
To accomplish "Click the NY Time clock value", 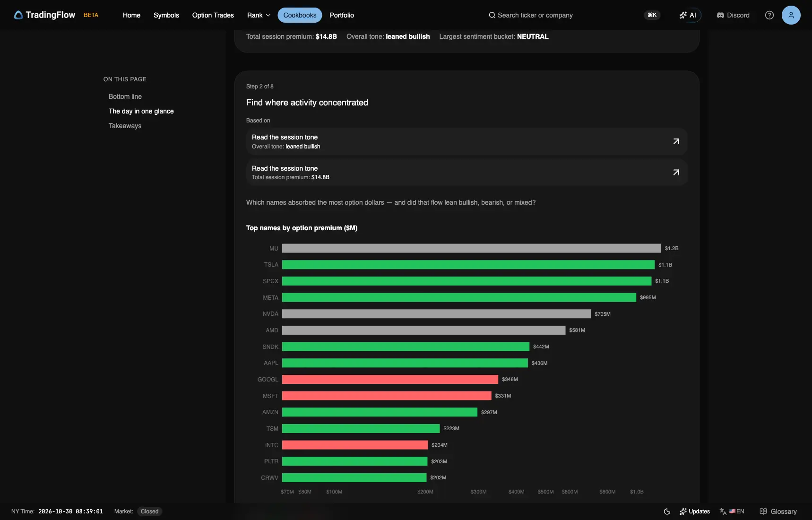I will (x=70, y=511).
